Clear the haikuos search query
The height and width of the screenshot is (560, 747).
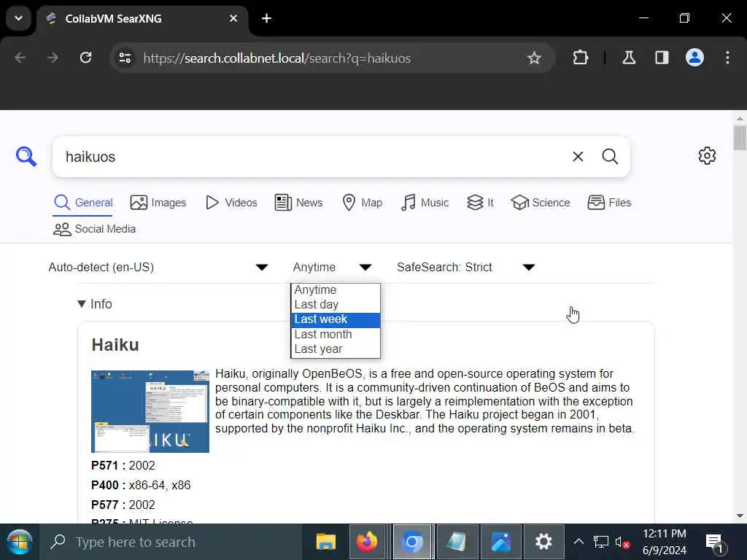[578, 157]
